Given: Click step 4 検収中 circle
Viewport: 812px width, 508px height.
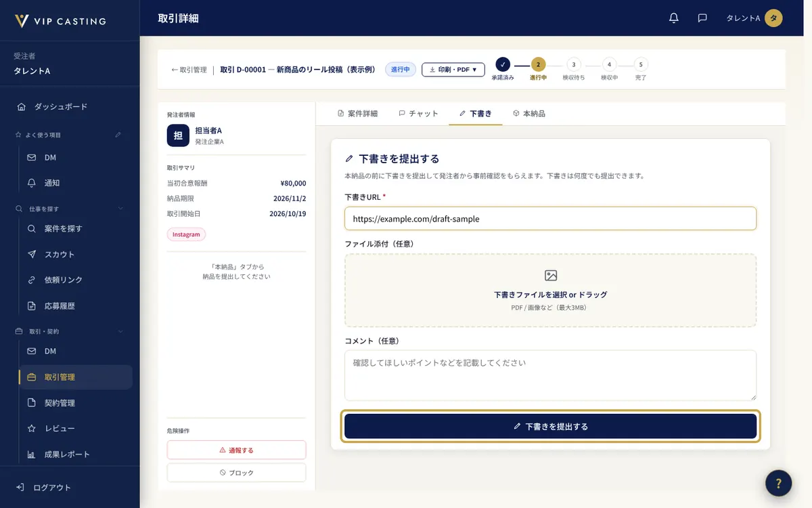Looking at the screenshot, I should pyautogui.click(x=609, y=64).
